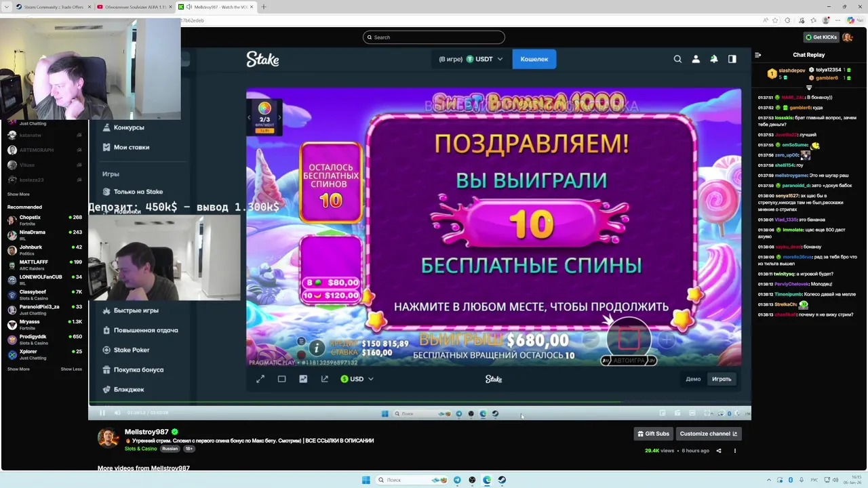Click Get KICKs button
Viewport: 868px width, 488px height.
point(821,37)
